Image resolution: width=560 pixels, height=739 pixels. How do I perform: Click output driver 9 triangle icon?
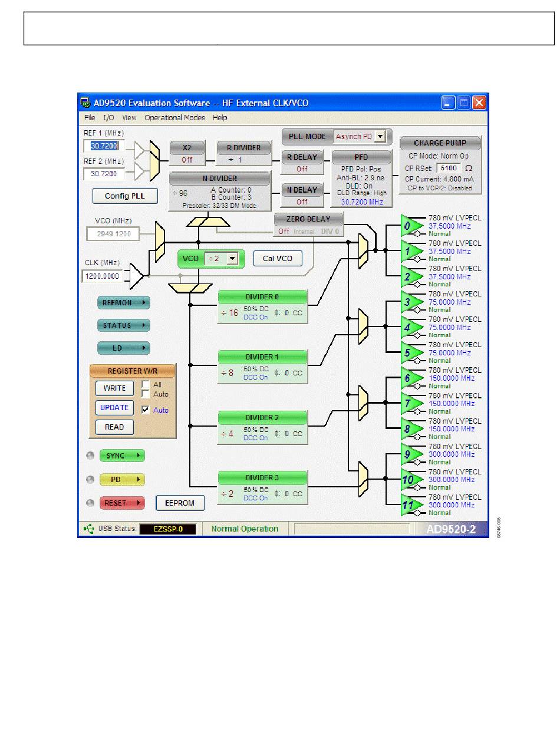(x=411, y=454)
